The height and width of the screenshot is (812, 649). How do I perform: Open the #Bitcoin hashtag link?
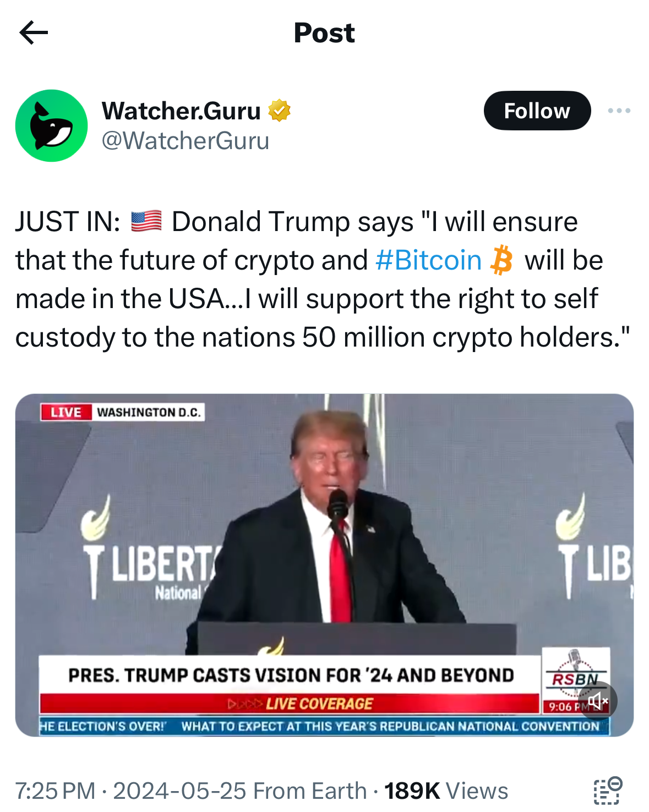(x=428, y=260)
